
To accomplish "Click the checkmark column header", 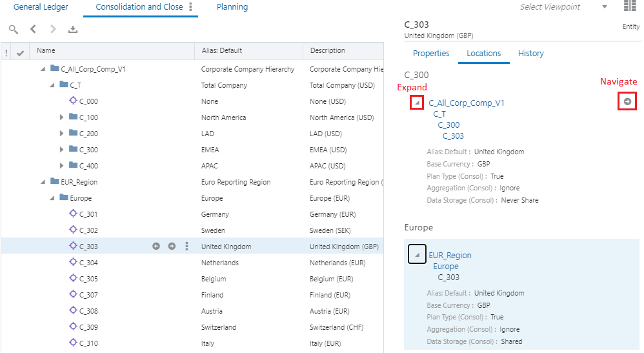I will click(x=20, y=53).
